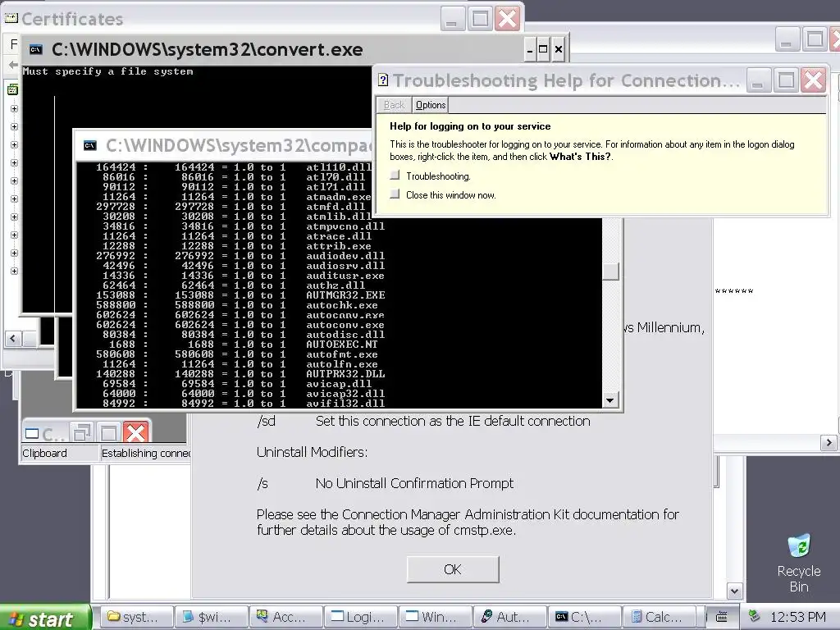Click '/sd Set this connection as the IE default' line
The height and width of the screenshot is (630, 840).
[423, 422]
